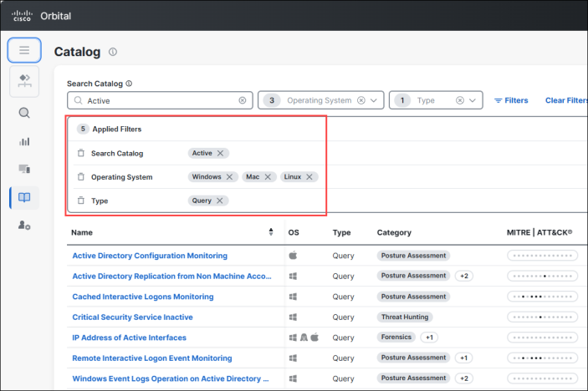Remove the Active filter chip

(221, 153)
